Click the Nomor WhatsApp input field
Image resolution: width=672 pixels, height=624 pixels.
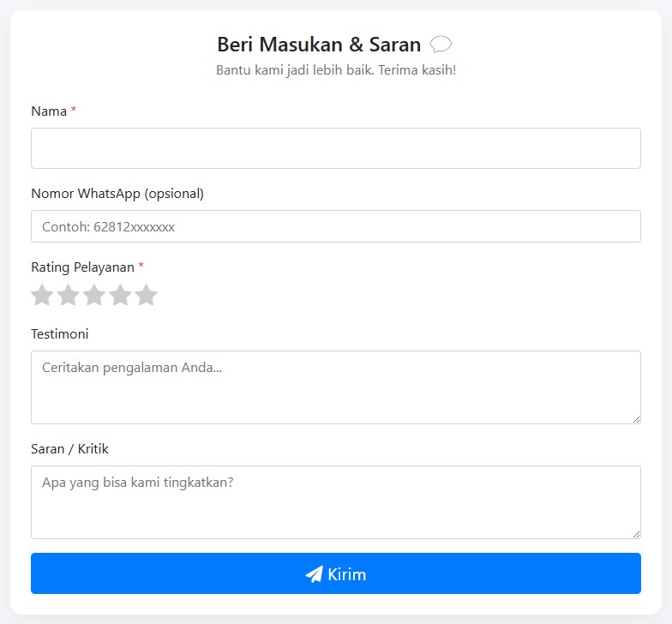pyautogui.click(x=335, y=226)
